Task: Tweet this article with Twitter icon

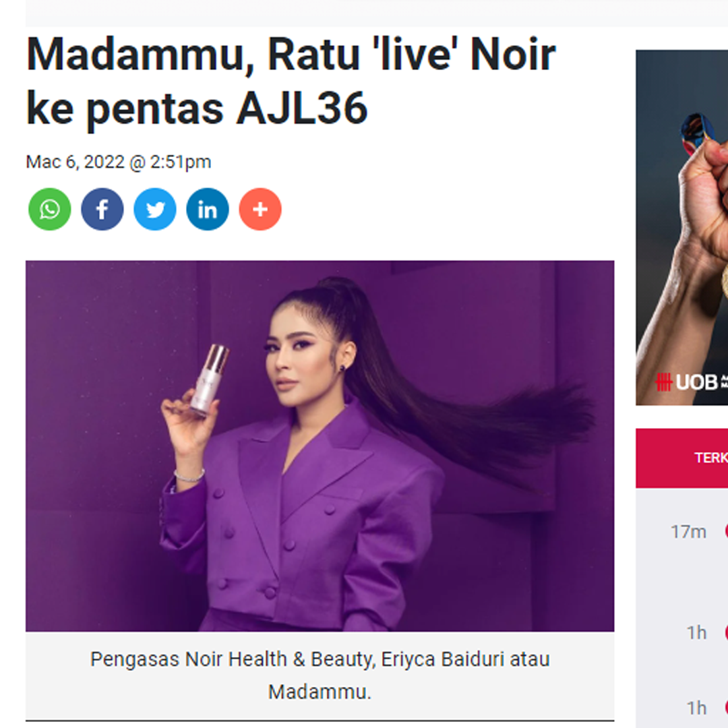Action: click(155, 209)
